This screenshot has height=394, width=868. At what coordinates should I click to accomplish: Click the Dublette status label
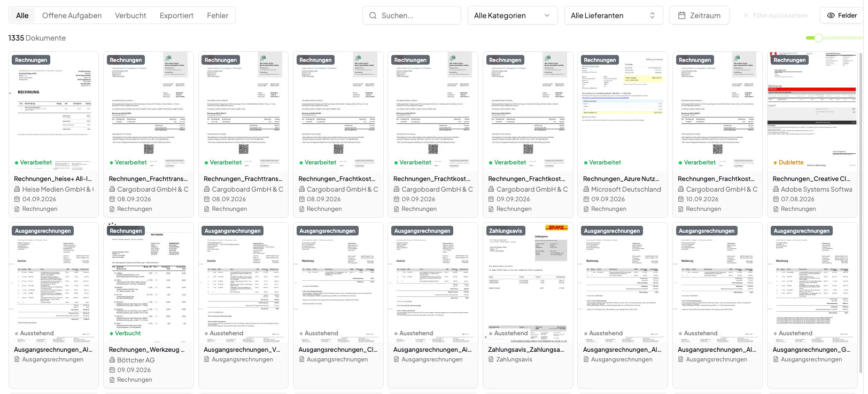[791, 162]
